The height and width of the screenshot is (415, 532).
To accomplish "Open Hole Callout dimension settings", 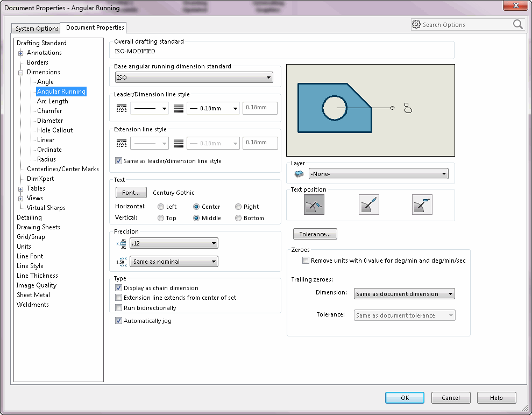I will point(55,130).
